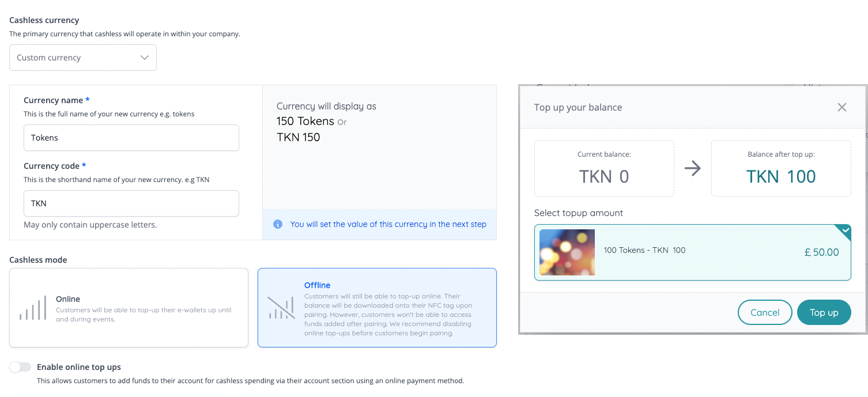Select the Offline cashless mode

[x=377, y=308]
